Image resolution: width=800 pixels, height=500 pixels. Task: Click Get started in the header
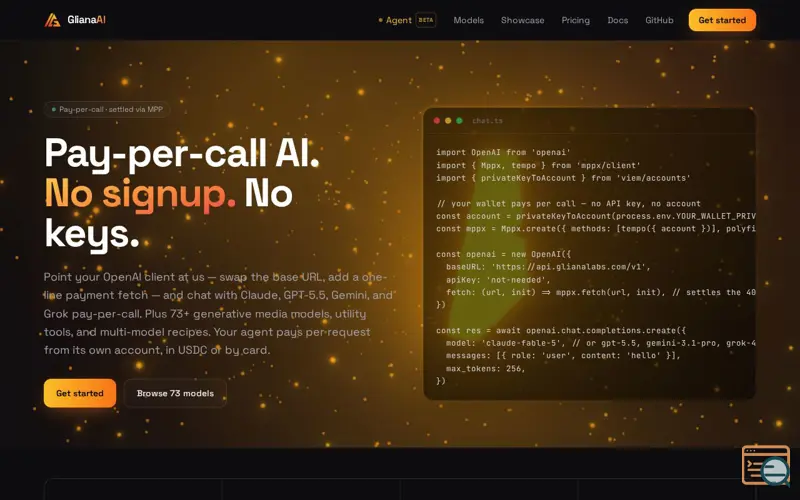click(722, 20)
